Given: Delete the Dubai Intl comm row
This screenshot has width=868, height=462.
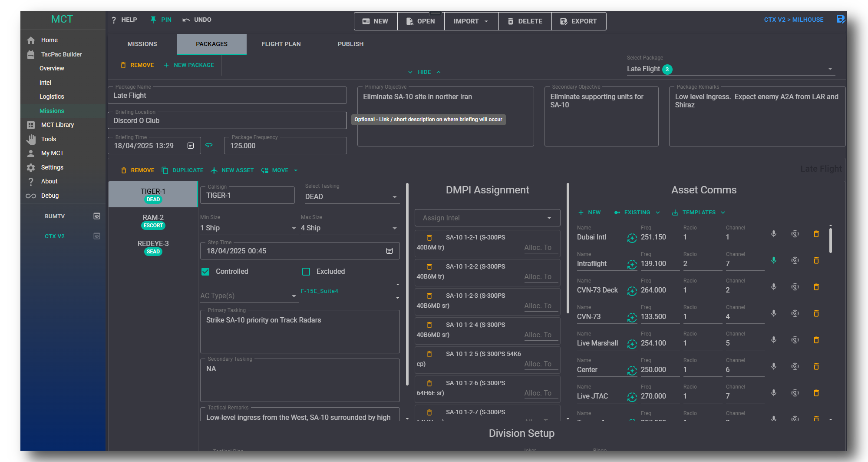Looking at the screenshot, I should click(x=816, y=234).
